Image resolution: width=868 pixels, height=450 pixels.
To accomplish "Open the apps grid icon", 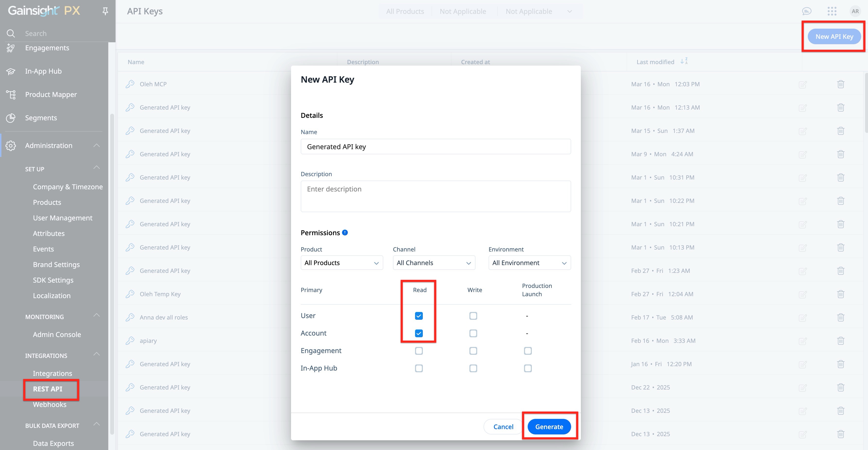I will (832, 11).
